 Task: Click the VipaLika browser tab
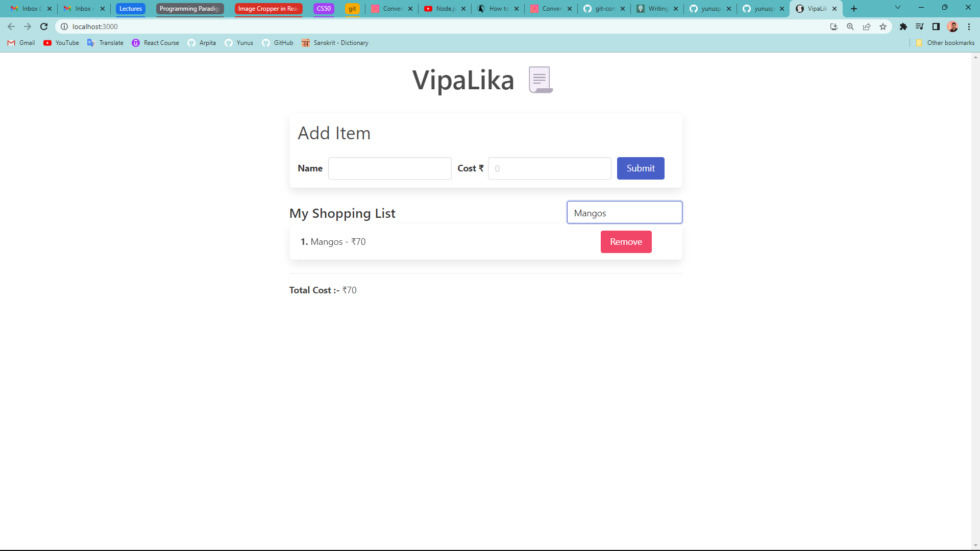(815, 9)
